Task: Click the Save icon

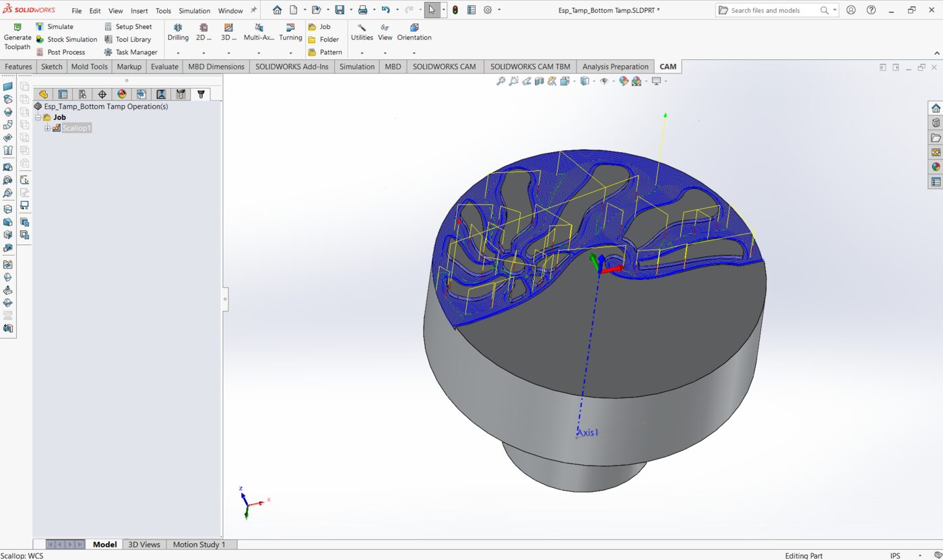Action: (339, 10)
